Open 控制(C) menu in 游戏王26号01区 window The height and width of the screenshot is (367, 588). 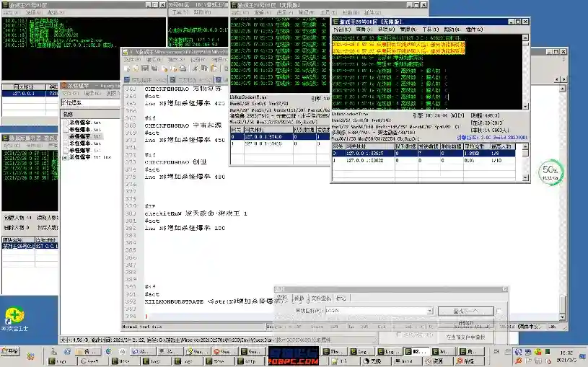tap(342, 30)
